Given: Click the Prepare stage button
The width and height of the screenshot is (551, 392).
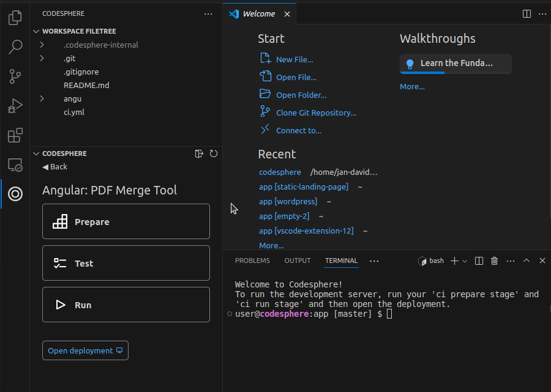Looking at the screenshot, I should pyautogui.click(x=126, y=221).
